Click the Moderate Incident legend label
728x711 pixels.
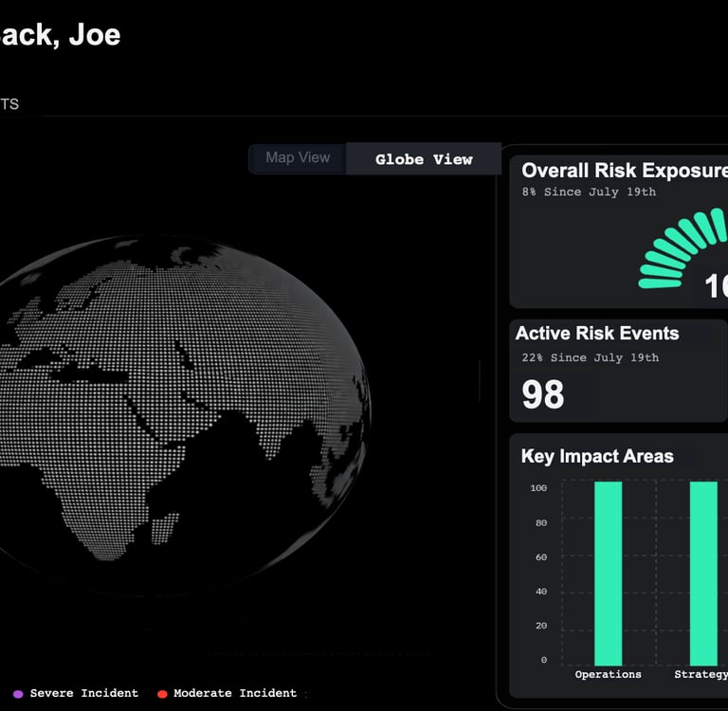[x=235, y=693]
